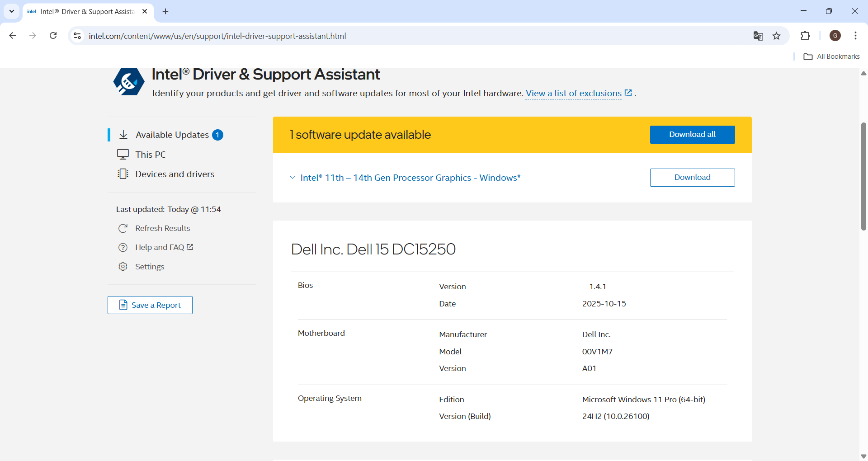Select Available Updates in the sidebar
This screenshot has width=868, height=461.
coord(172,135)
